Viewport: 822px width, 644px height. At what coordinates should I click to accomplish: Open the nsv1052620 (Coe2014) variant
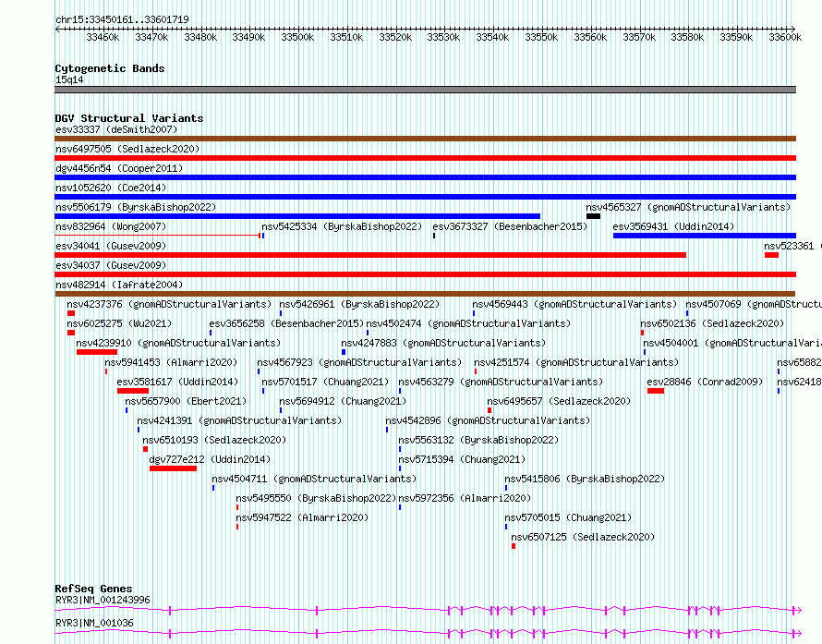click(x=111, y=188)
